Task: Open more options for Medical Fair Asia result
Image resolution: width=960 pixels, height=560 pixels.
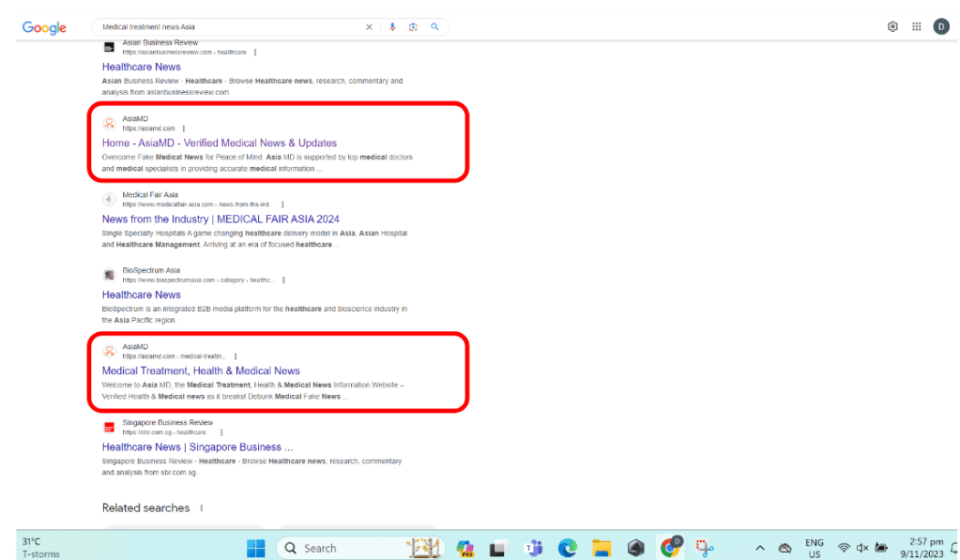Action: pos(282,204)
